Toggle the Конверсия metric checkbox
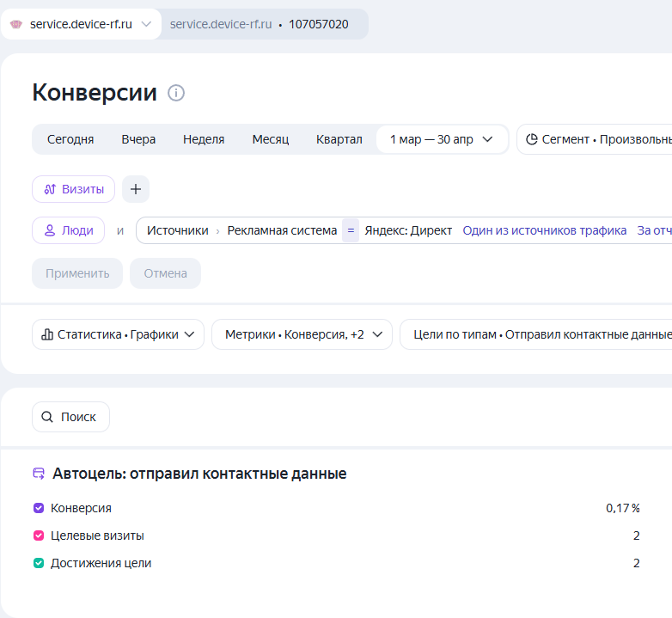The height and width of the screenshot is (618, 672). (39, 508)
